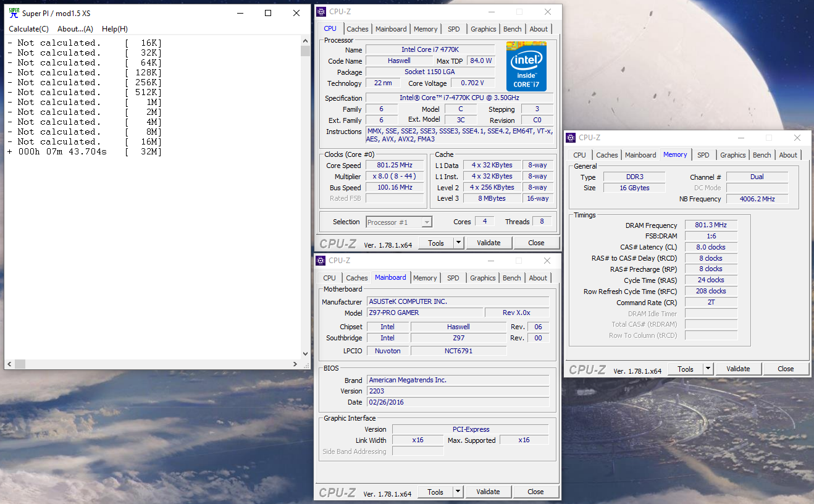Click Close button in top CPU-Z window
The image size is (814, 504).
pyautogui.click(x=536, y=243)
